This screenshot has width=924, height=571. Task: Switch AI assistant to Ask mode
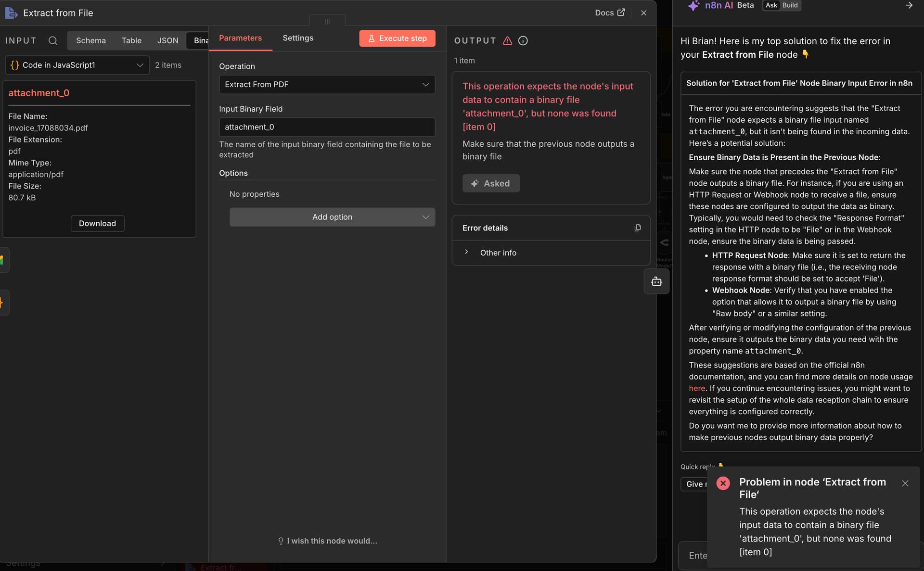pyautogui.click(x=771, y=5)
